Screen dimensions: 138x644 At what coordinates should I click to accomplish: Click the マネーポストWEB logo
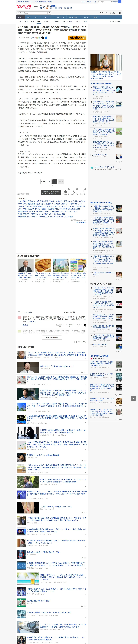(x=77, y=38)
